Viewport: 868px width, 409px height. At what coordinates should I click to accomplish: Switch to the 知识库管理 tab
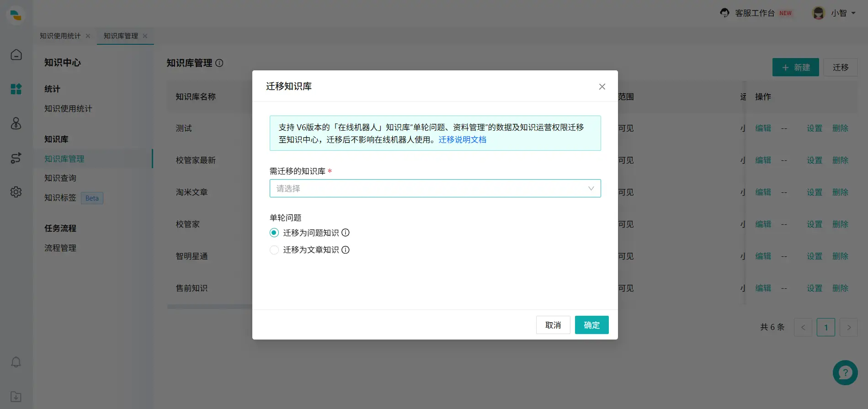(x=121, y=36)
